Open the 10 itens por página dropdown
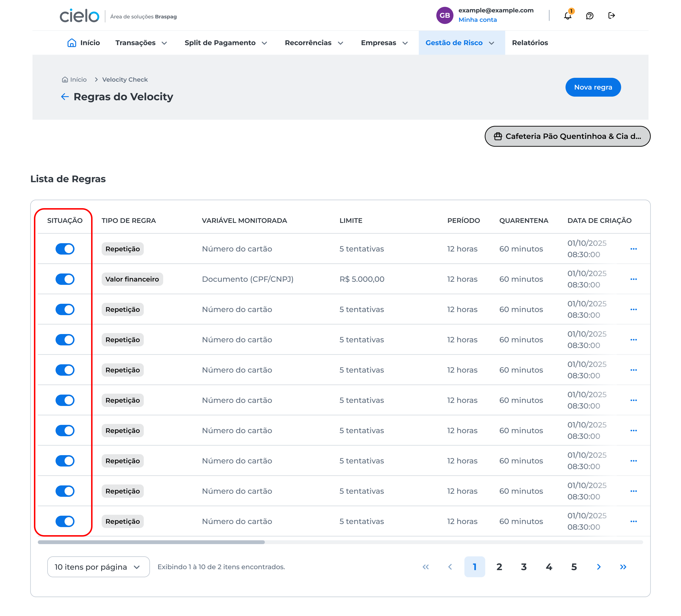 point(98,567)
